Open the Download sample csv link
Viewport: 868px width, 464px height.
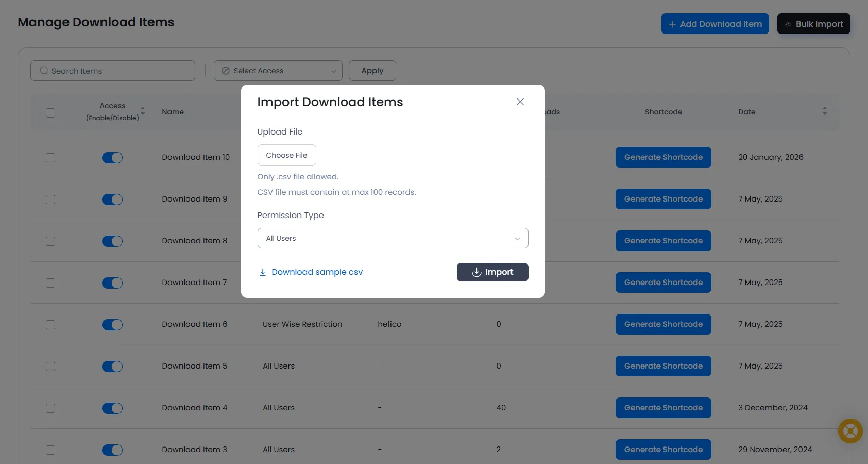coord(317,272)
